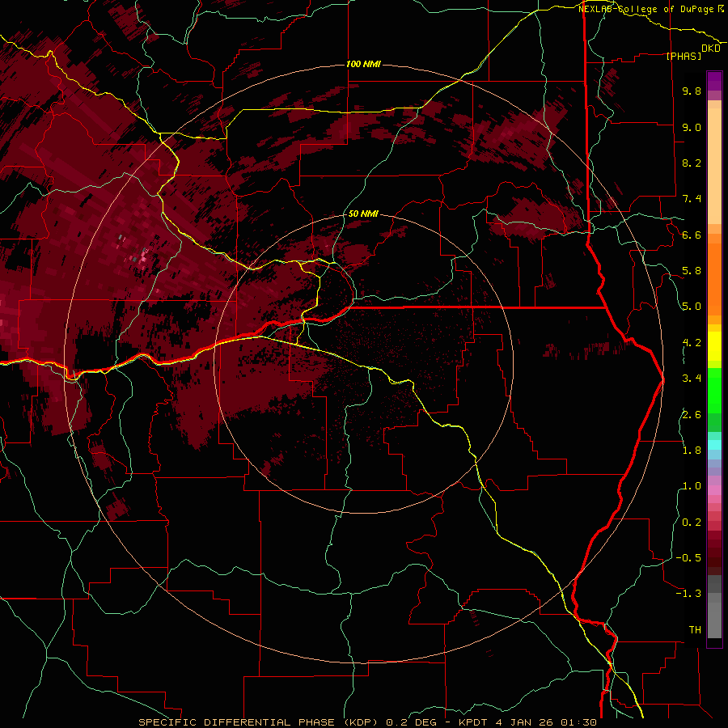Pick the cyan segment of the color bar
The height and width of the screenshot is (728, 728).
(714, 445)
